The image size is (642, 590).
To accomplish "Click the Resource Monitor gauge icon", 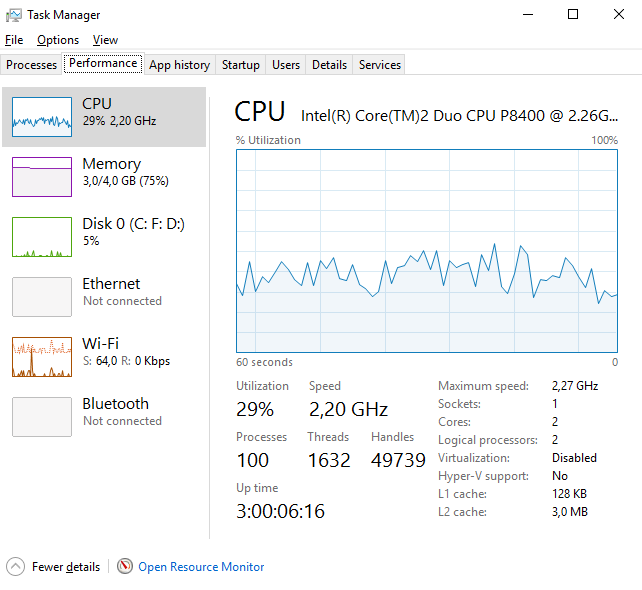I will click(x=124, y=566).
